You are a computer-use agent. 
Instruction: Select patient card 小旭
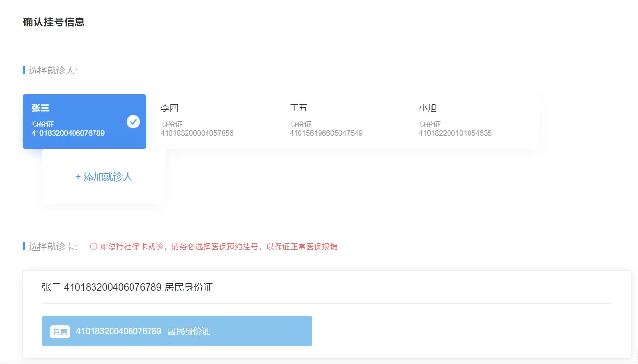[471, 122]
